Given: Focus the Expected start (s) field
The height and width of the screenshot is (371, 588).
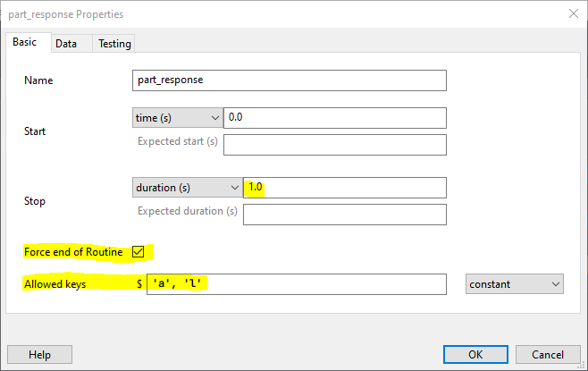Looking at the screenshot, I should (334, 145).
